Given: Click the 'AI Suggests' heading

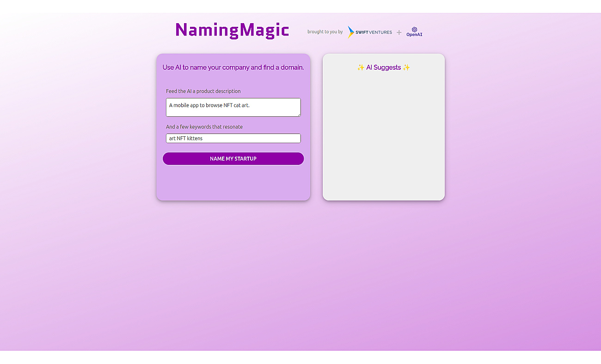Looking at the screenshot, I should coord(383,67).
